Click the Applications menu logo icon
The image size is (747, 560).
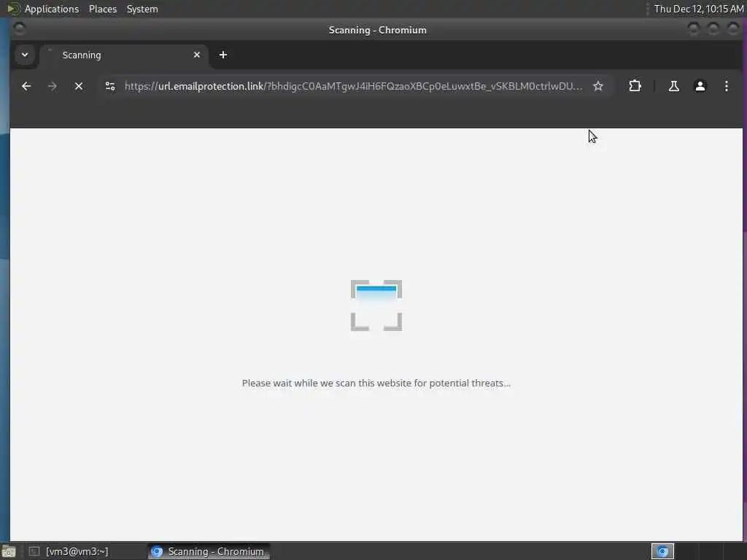tap(13, 9)
